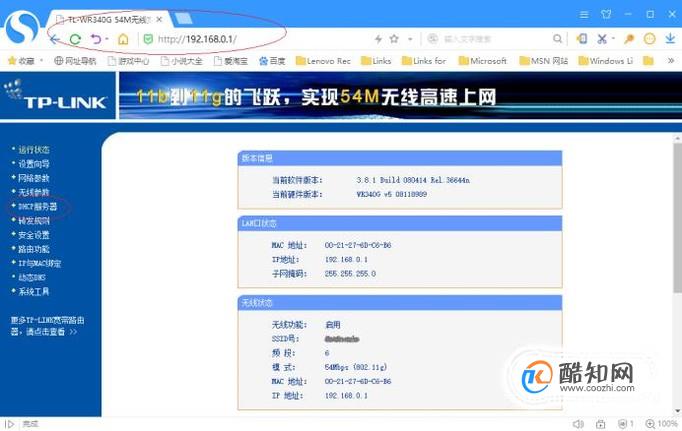Reload page with green refresh icon
Viewport: 682px width, 431px height.
[x=75, y=39]
